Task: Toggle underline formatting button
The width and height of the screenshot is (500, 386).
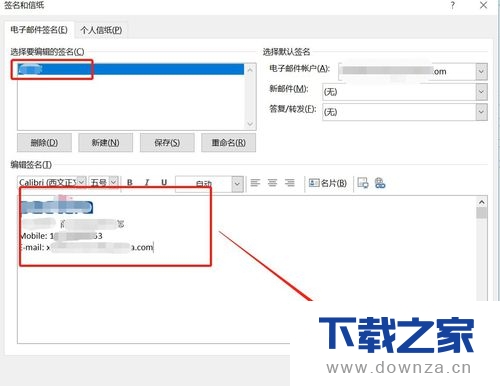Action: (164, 183)
